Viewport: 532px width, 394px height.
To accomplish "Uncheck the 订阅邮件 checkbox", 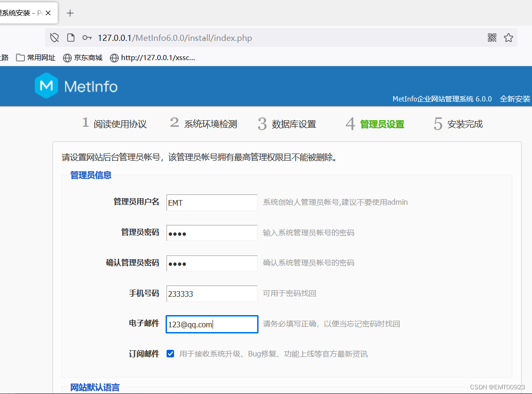I will [170, 354].
